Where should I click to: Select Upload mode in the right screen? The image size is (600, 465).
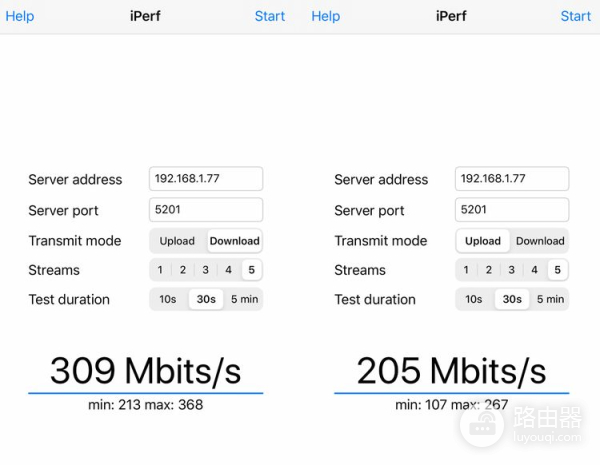[x=483, y=241]
